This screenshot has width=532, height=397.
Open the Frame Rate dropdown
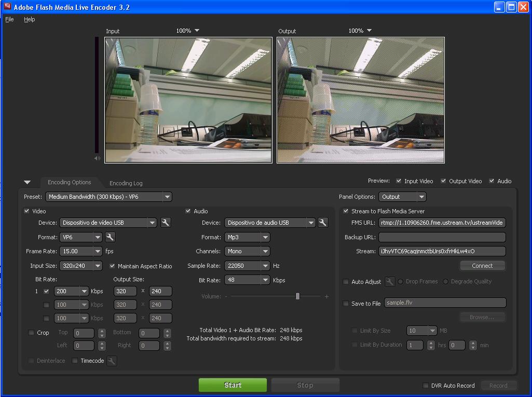80,251
